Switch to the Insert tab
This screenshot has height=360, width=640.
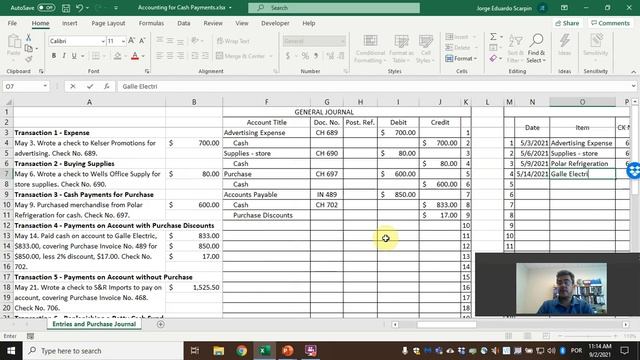click(70, 23)
